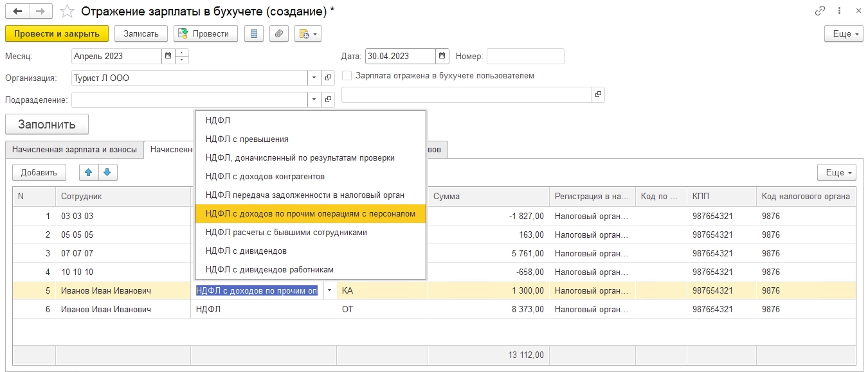Move the row up with the blue arrow
The image size is (868, 372).
pyautogui.click(x=89, y=172)
